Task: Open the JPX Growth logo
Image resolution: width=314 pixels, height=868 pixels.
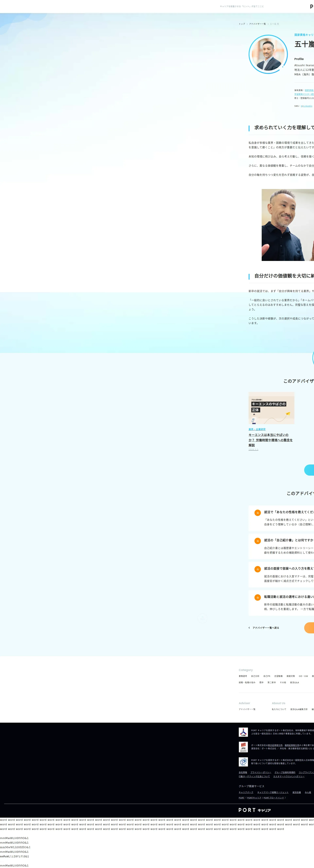Action: [243, 747]
